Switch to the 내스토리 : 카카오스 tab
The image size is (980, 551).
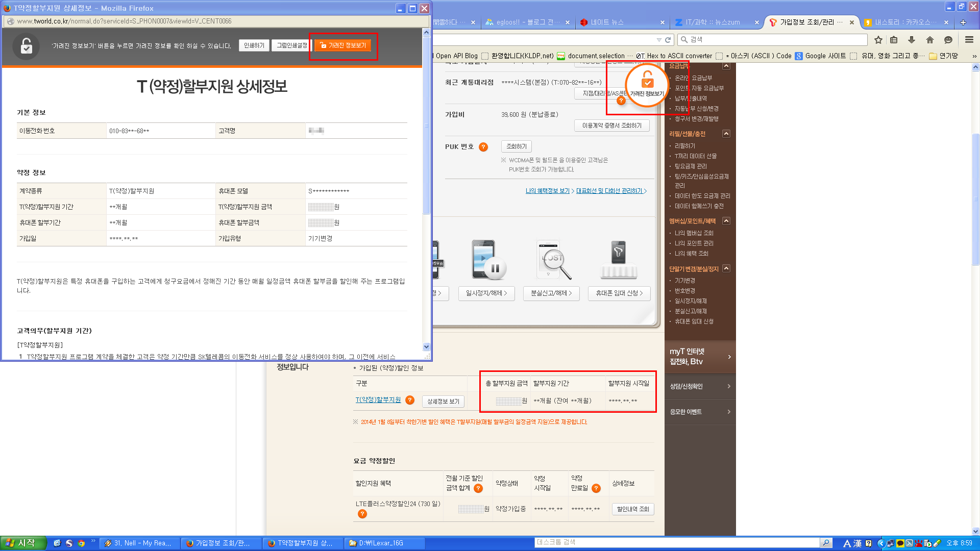tap(905, 22)
